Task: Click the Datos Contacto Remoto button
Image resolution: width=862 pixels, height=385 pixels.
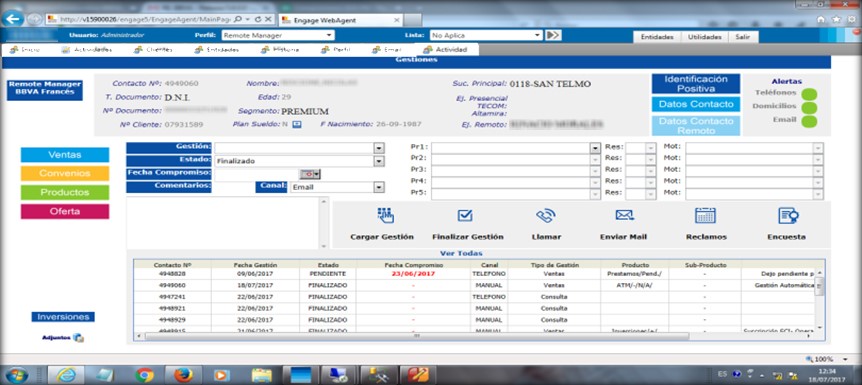Action: [696, 126]
